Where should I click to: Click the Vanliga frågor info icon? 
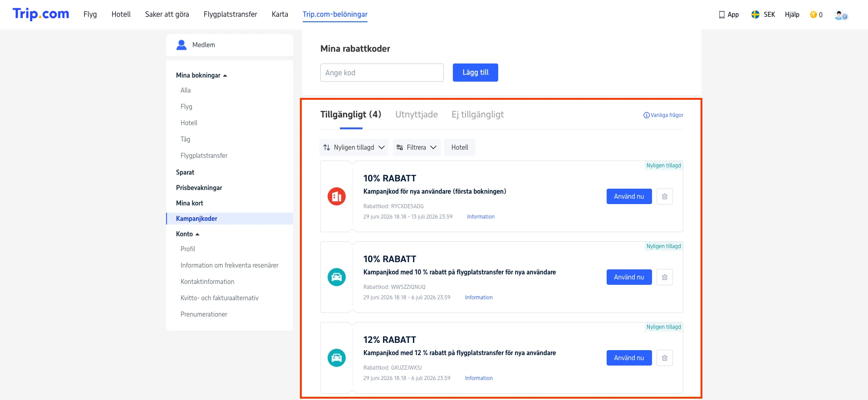(x=647, y=115)
